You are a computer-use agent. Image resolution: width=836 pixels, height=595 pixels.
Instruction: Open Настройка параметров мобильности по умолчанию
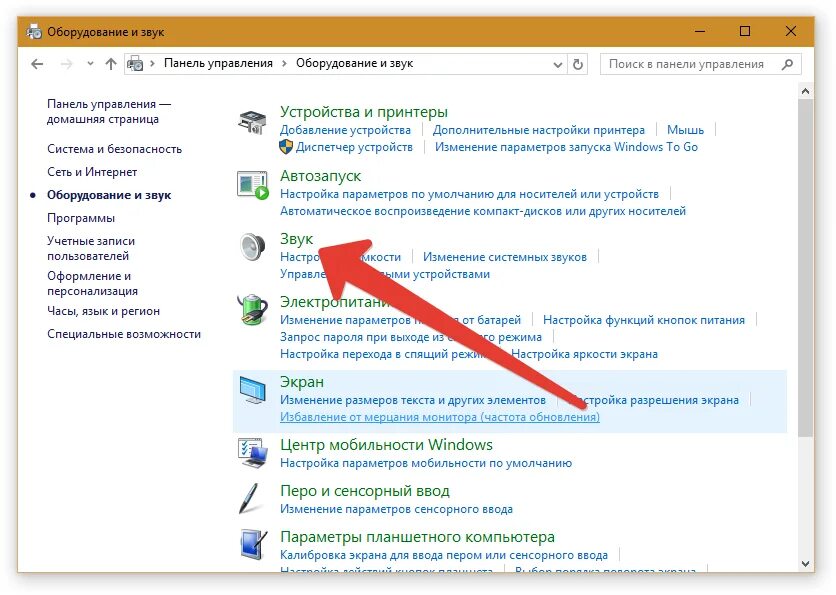point(425,463)
